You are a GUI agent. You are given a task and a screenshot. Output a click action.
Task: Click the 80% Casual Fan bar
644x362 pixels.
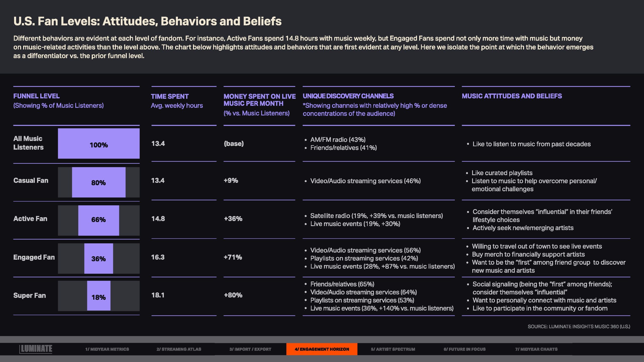(x=99, y=183)
